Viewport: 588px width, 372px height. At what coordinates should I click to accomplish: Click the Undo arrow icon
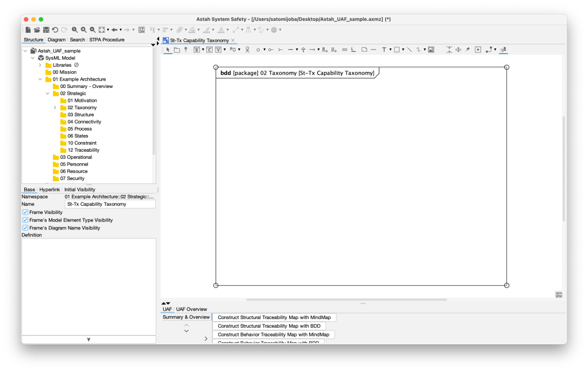tap(55, 29)
